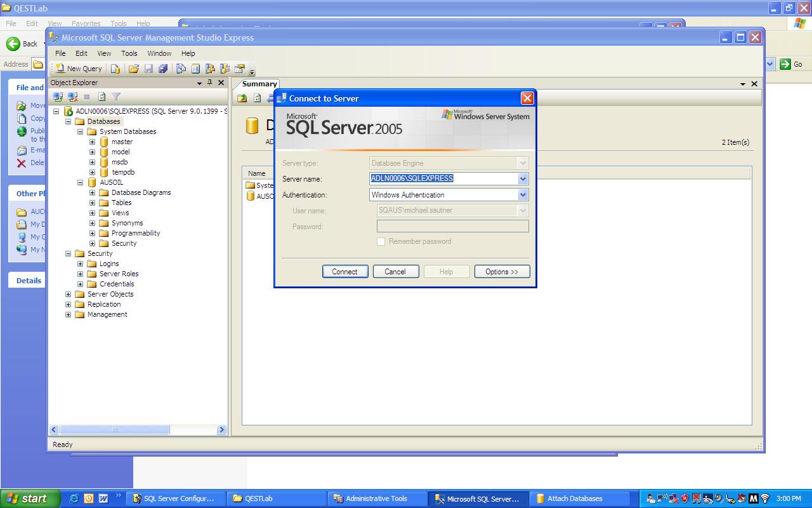The height and width of the screenshot is (508, 812).
Task: Click the Connect button
Action: click(344, 271)
